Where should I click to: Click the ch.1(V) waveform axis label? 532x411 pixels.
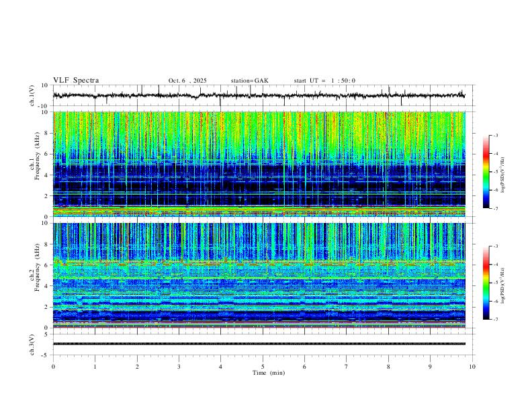tap(32, 95)
